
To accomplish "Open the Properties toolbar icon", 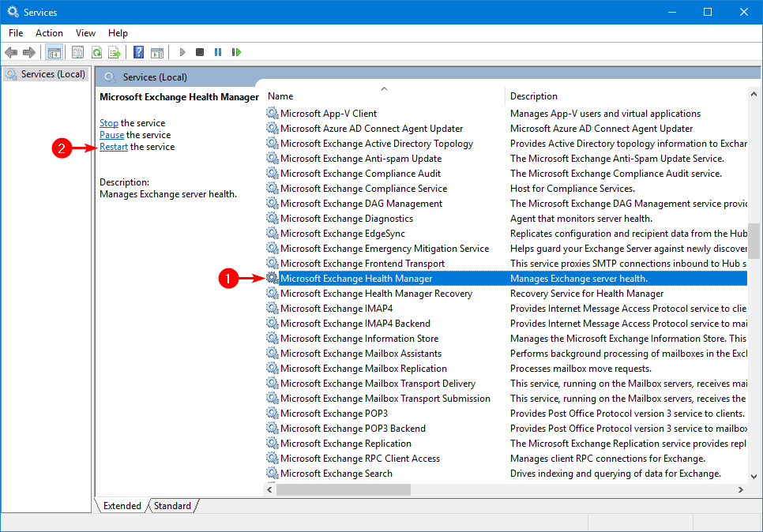I will 77,52.
